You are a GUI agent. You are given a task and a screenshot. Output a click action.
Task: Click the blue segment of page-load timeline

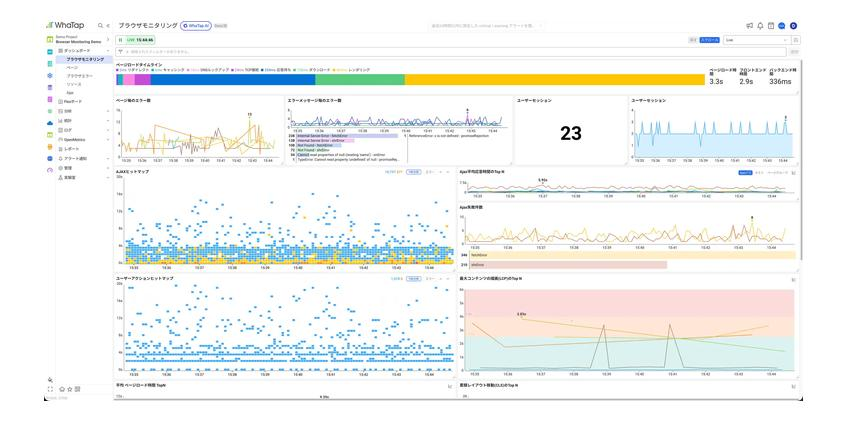point(233,79)
